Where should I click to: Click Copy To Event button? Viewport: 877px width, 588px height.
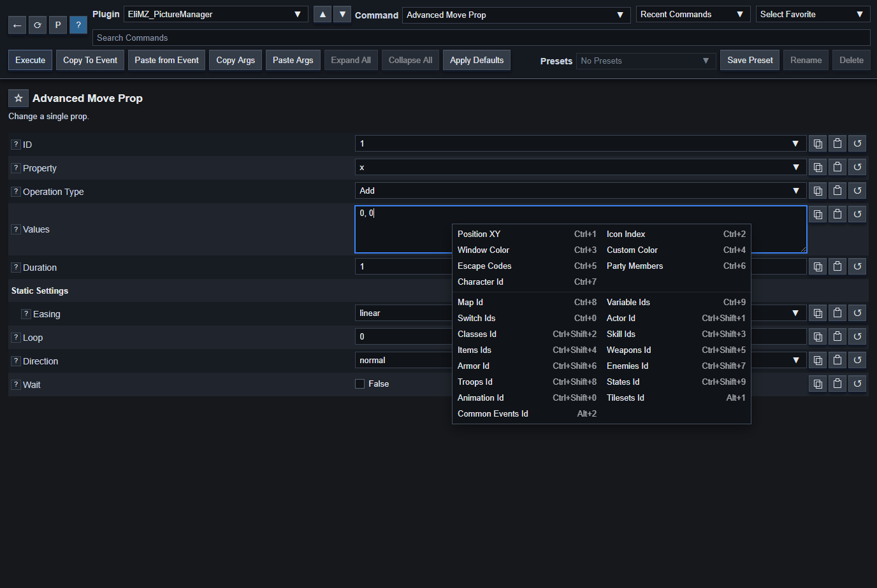click(91, 61)
